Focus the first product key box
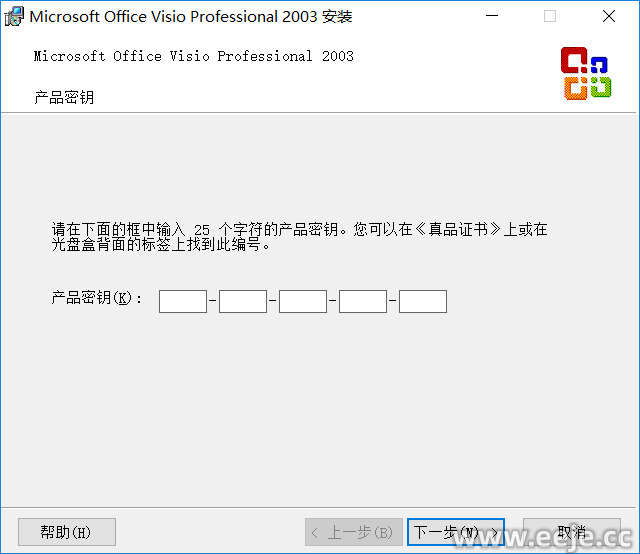This screenshot has height=554, width=640. click(183, 301)
